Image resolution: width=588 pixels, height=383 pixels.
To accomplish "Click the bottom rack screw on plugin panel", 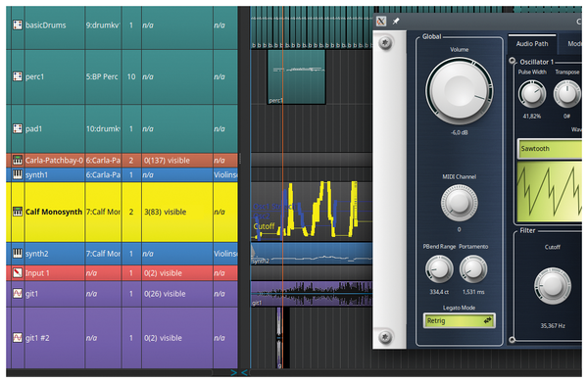I will click(x=385, y=337).
